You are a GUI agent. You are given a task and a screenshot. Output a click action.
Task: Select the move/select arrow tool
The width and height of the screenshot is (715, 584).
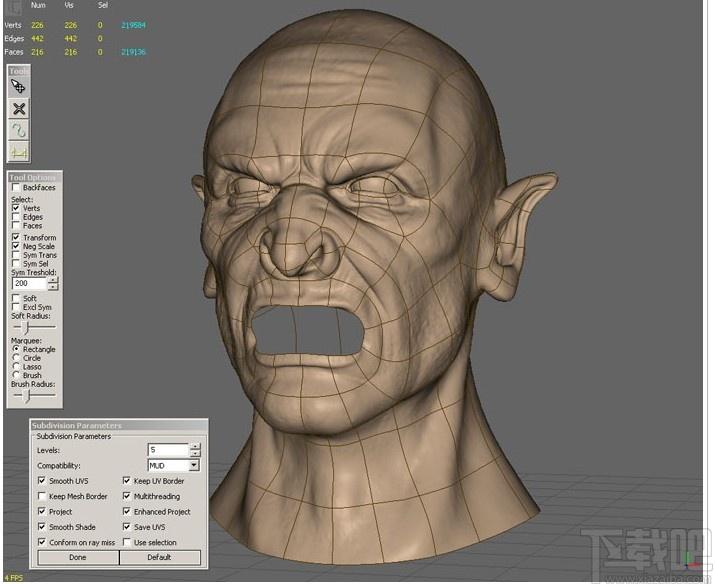coord(19,87)
